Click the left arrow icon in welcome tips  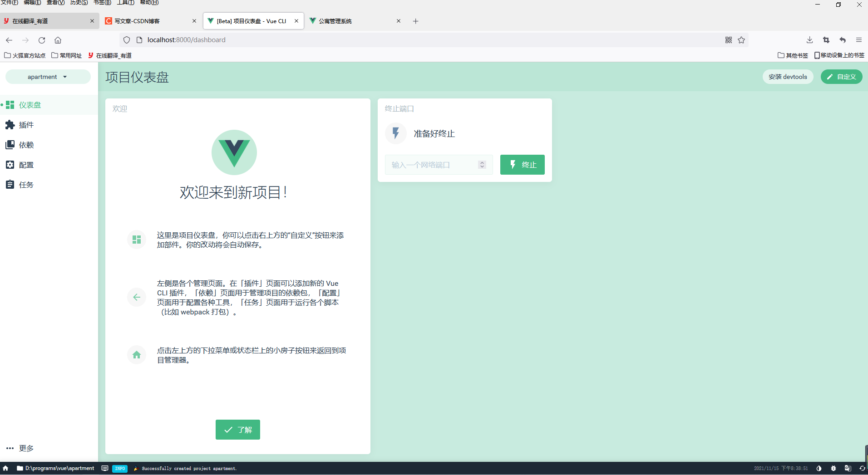[x=137, y=297]
